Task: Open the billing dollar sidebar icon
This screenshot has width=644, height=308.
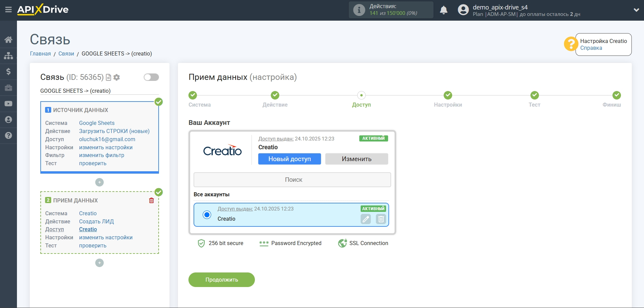Action: 8,71
